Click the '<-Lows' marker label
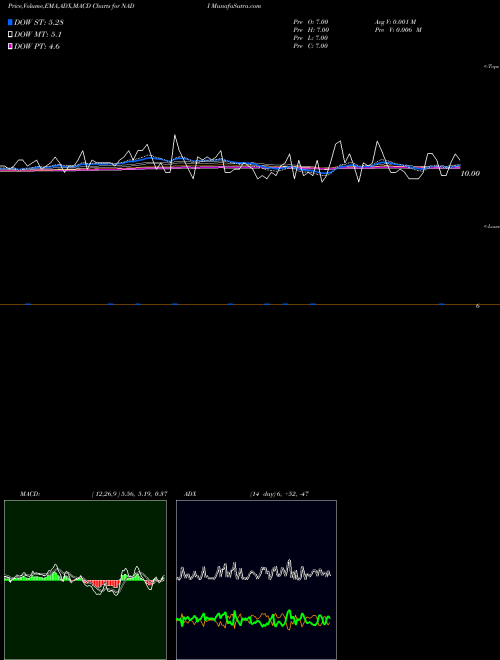 pyautogui.click(x=492, y=226)
